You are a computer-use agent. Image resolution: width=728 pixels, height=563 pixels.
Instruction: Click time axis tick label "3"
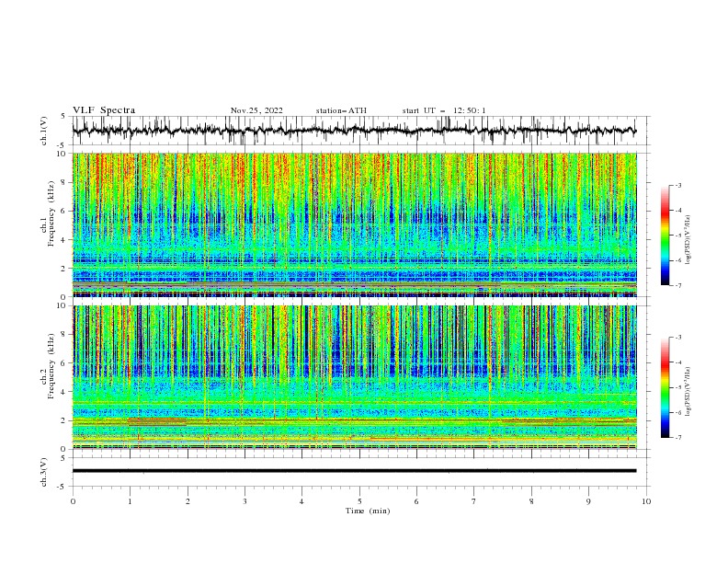point(245,501)
